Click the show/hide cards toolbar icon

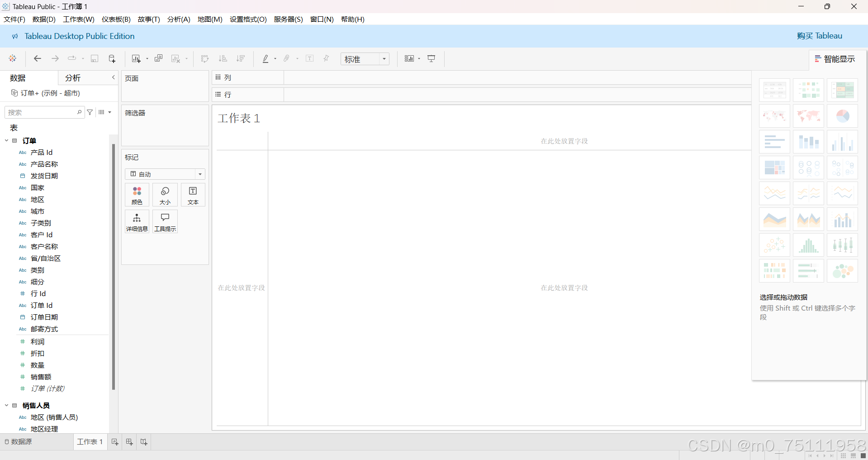point(409,58)
